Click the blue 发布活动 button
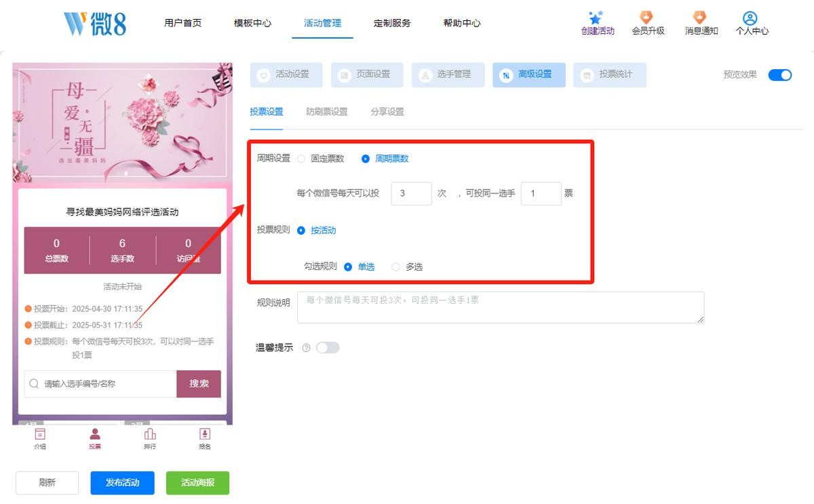This screenshot has width=814, height=504. pos(122,483)
